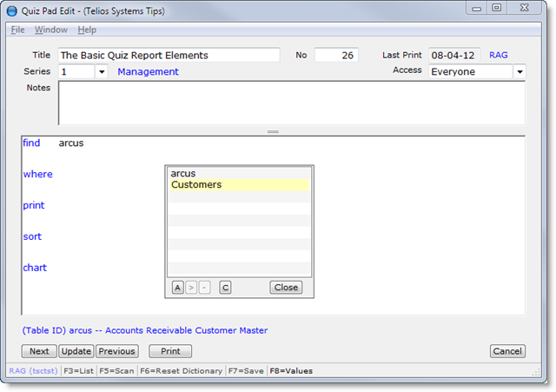Open the File menu
The image size is (556, 392).
[x=17, y=30]
